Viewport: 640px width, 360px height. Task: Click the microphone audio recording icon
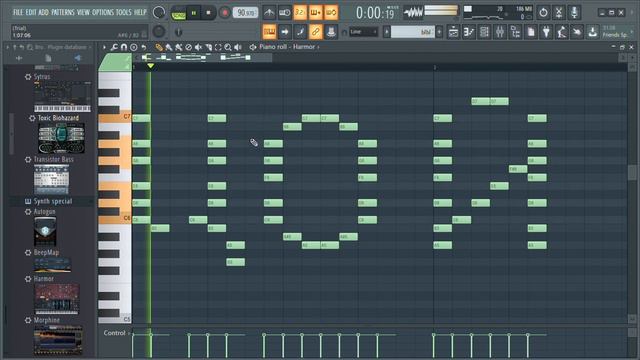[574, 12]
